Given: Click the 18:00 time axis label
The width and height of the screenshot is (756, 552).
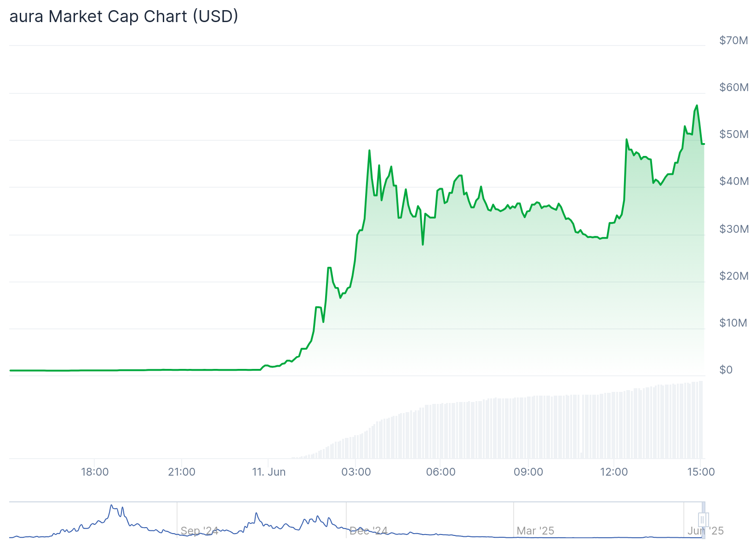Looking at the screenshot, I should (95, 472).
